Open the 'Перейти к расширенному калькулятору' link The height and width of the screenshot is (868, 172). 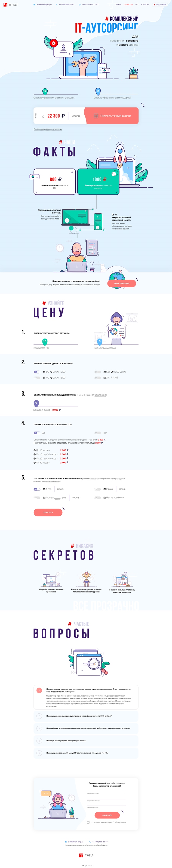coord(48,129)
